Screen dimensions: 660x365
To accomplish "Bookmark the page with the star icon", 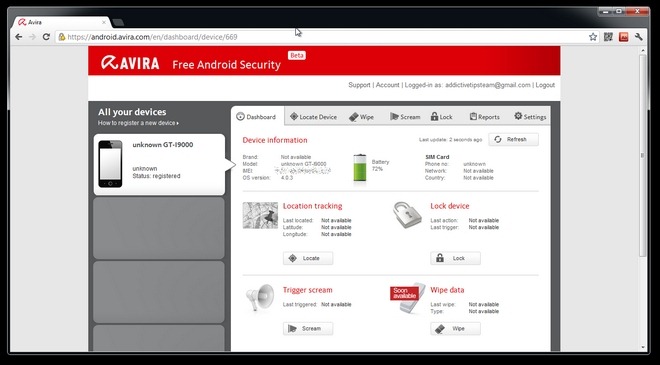I will click(593, 37).
